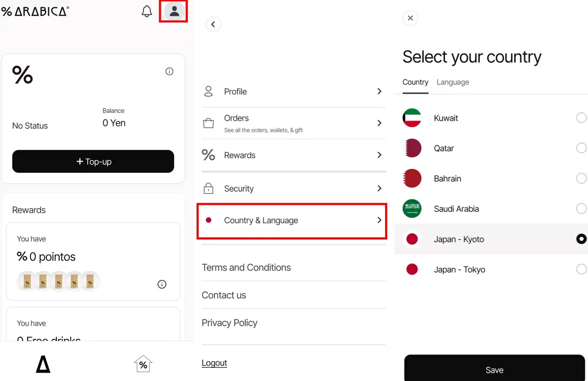Click info icon in the balance card

(170, 71)
